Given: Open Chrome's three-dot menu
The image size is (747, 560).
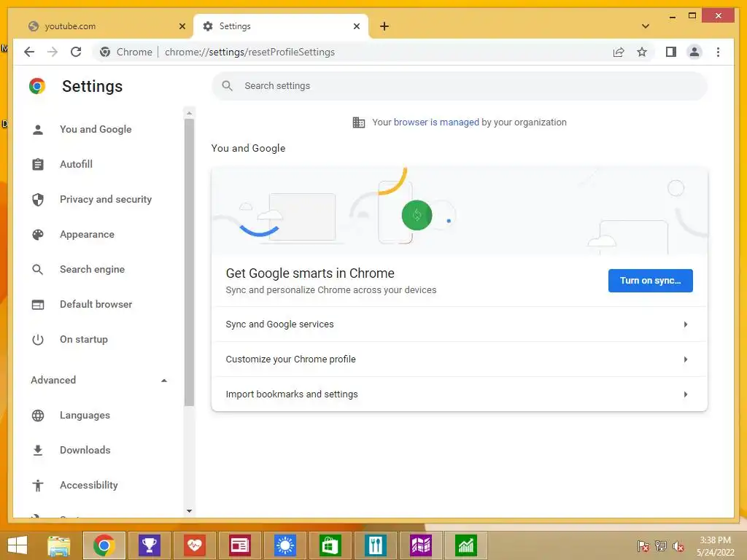Looking at the screenshot, I should (718, 52).
